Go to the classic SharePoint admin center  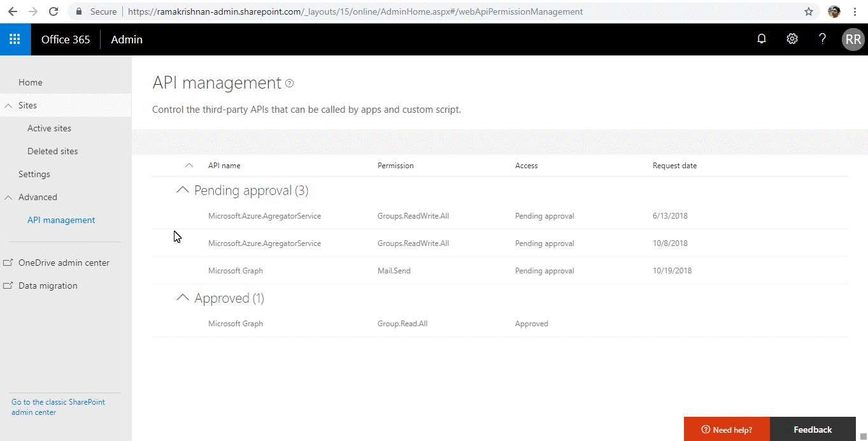pyautogui.click(x=58, y=407)
